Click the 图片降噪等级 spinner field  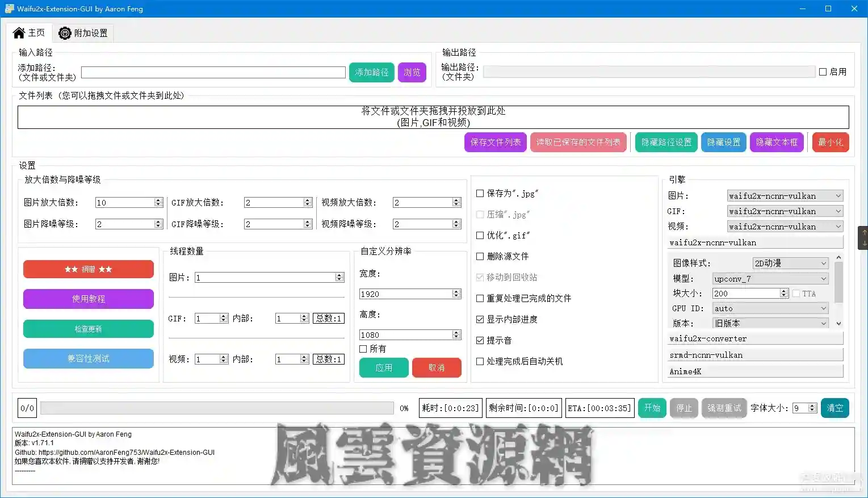coord(129,224)
